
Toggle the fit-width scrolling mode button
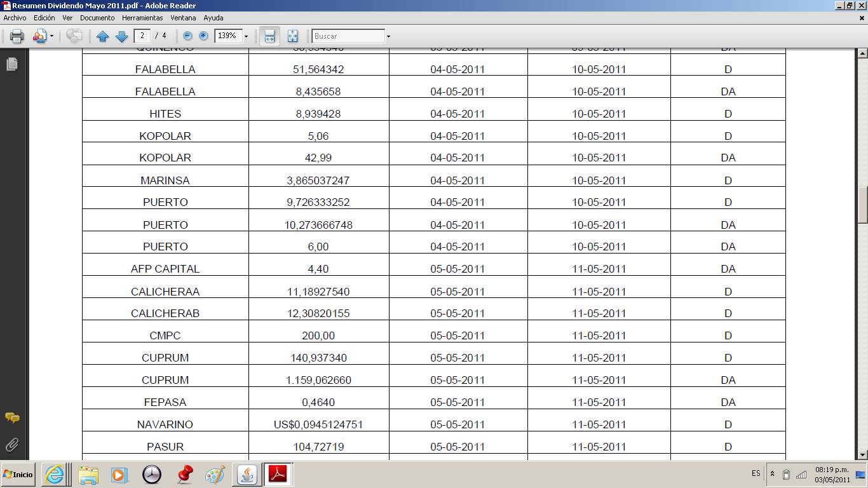pos(269,36)
